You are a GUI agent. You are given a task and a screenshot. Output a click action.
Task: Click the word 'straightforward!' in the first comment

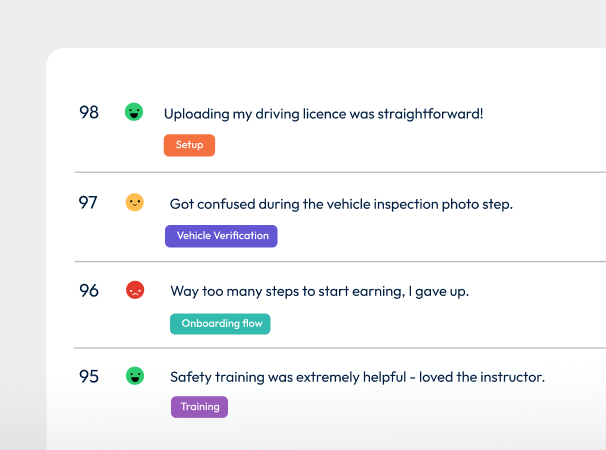click(x=430, y=114)
